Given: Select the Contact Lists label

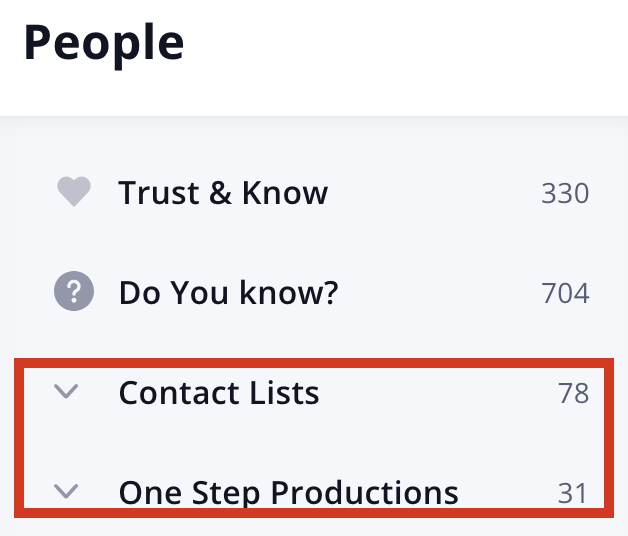Looking at the screenshot, I should tap(219, 393).
